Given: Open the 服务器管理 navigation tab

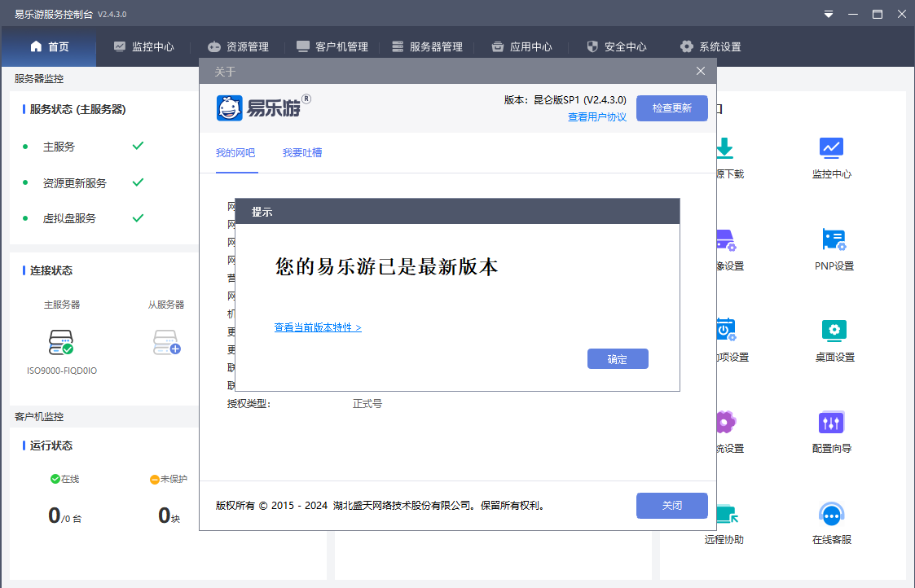Looking at the screenshot, I should (427, 46).
